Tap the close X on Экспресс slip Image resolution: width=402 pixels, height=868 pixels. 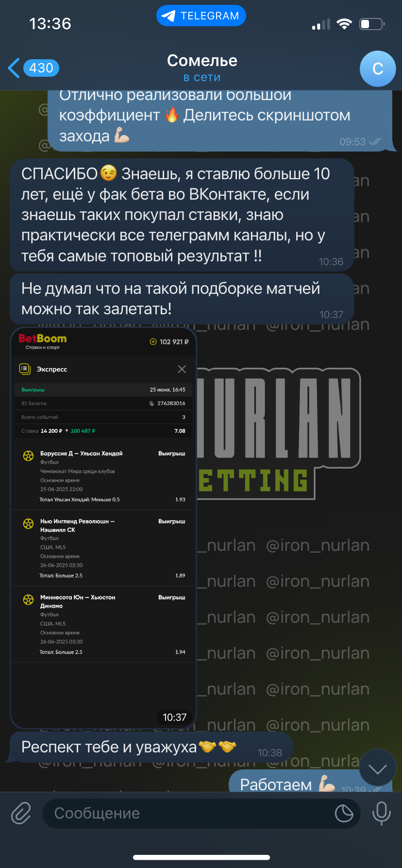(182, 369)
